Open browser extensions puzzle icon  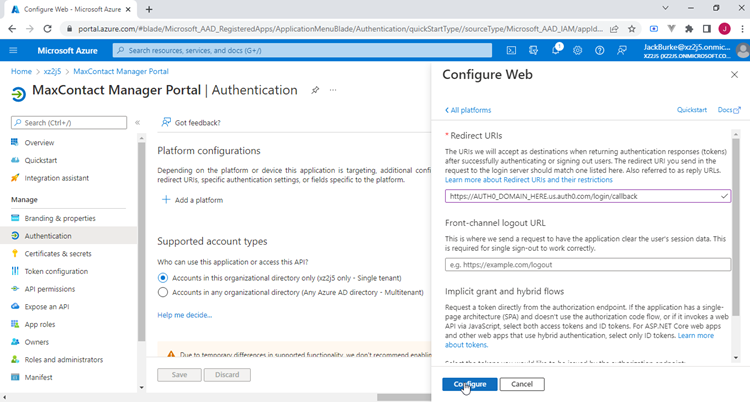pos(689,29)
